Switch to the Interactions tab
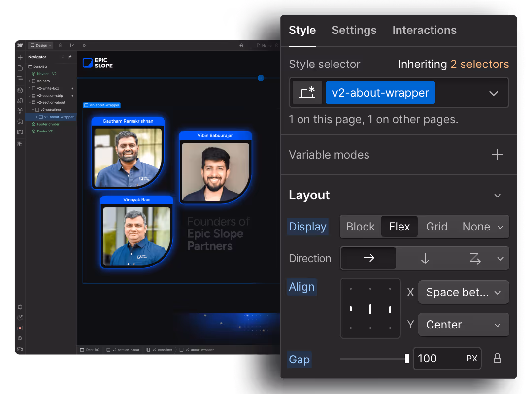Screen dimensions: 532x394 tap(424, 30)
